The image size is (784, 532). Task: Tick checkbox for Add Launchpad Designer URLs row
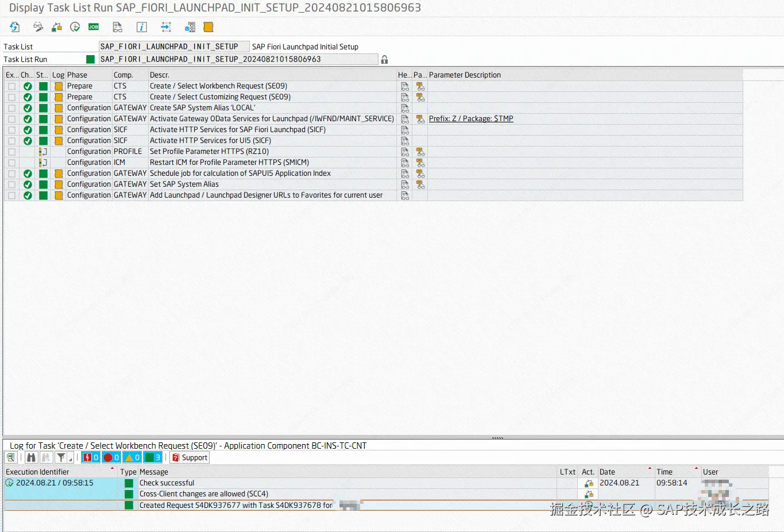(x=11, y=195)
